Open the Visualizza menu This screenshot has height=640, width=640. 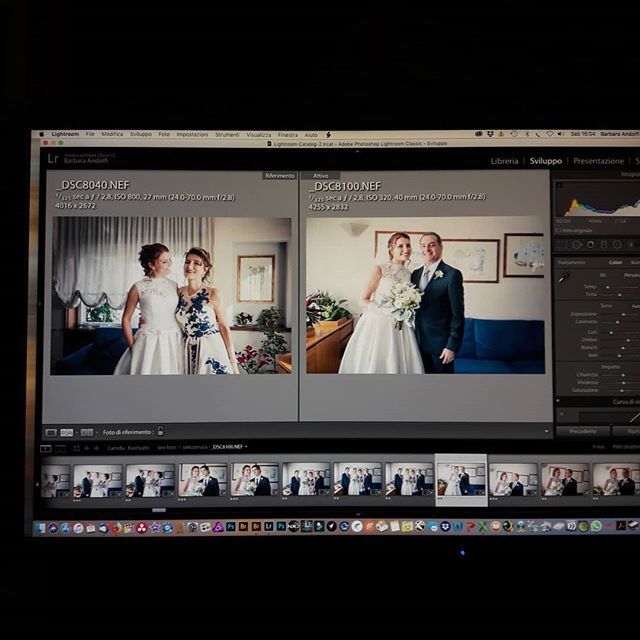[x=259, y=134]
